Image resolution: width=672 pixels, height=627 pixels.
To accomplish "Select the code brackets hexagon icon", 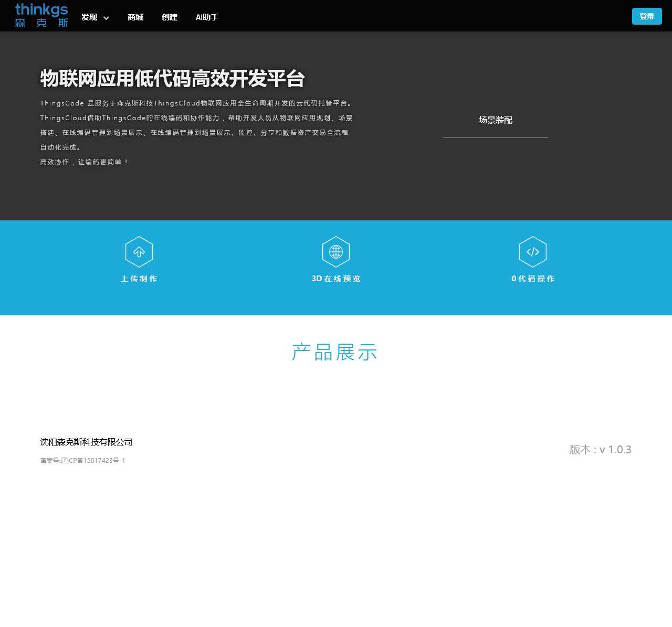I will tap(533, 252).
